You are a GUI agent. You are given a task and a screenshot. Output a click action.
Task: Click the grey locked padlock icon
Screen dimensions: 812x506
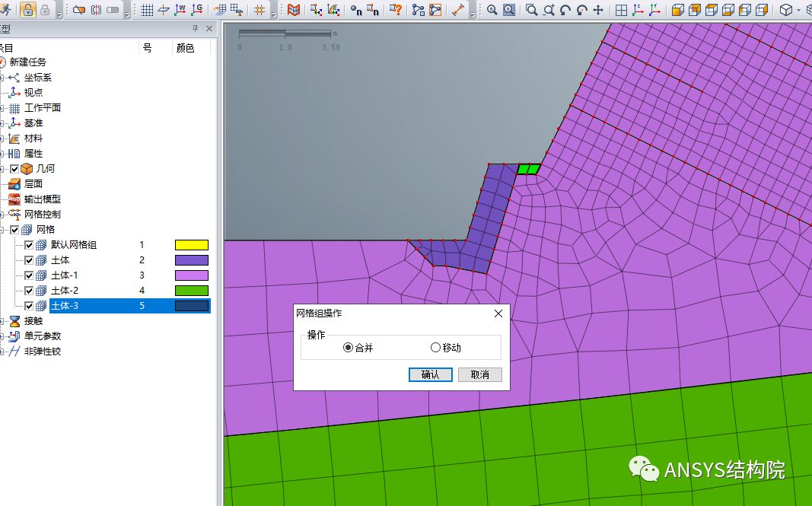click(x=45, y=9)
